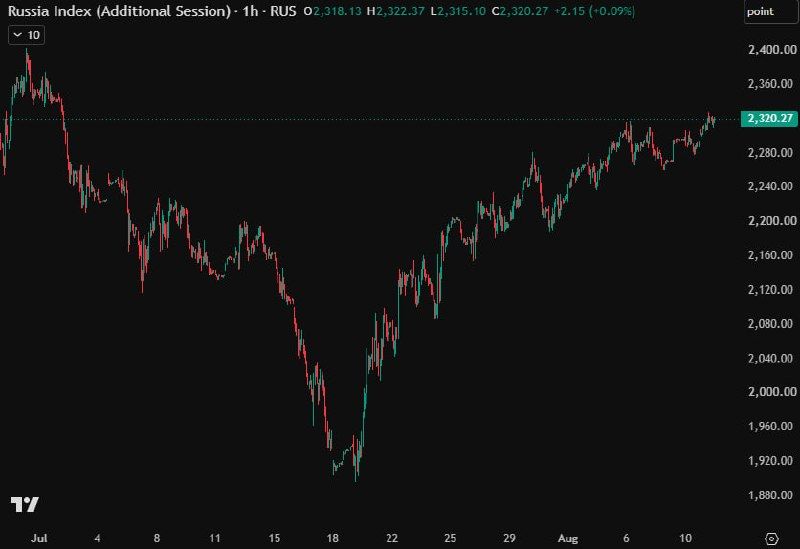Viewport: 800px width, 549px height.
Task: Click the 2,240.00 price axis label
Action: 770,186
